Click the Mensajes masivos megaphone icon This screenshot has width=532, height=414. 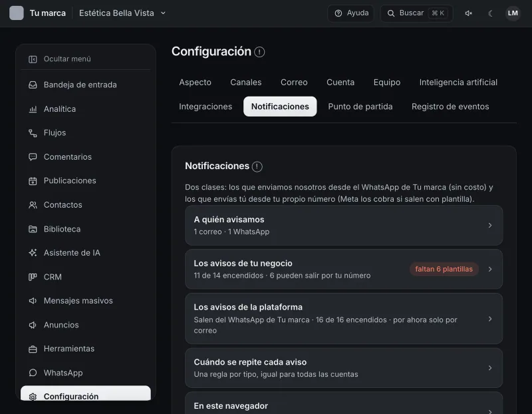tap(33, 301)
